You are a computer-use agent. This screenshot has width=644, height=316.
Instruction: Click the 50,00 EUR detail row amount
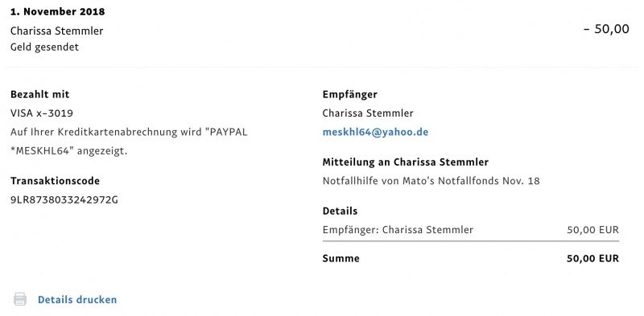click(x=592, y=230)
